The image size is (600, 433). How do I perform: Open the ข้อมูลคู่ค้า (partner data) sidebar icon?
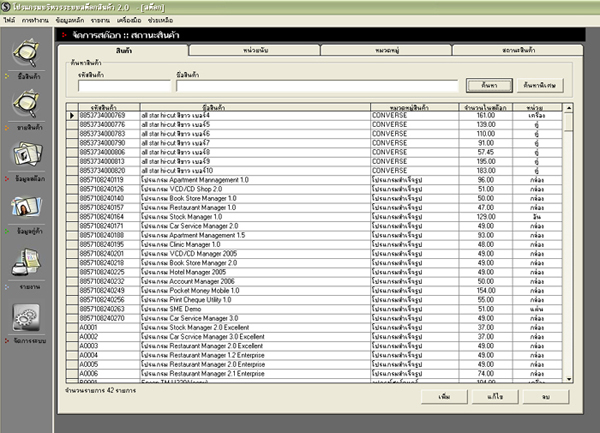click(26, 210)
